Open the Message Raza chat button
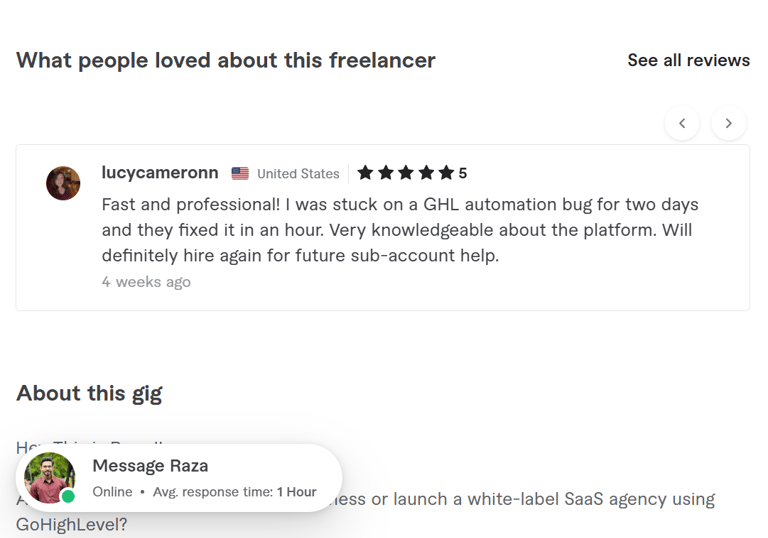 (150, 466)
